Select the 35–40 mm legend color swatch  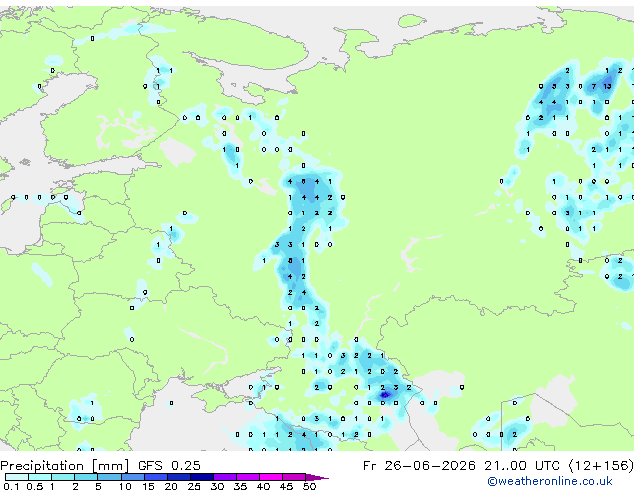coord(247,477)
